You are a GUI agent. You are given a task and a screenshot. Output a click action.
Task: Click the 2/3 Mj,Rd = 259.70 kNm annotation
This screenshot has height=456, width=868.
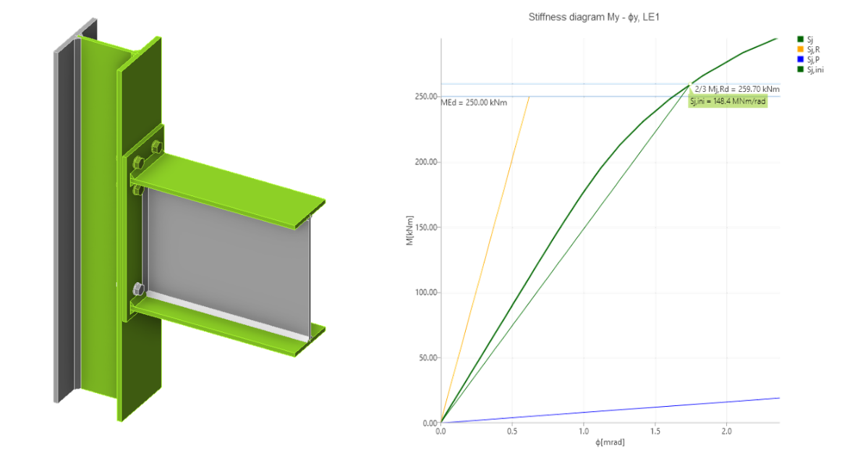[736, 90]
